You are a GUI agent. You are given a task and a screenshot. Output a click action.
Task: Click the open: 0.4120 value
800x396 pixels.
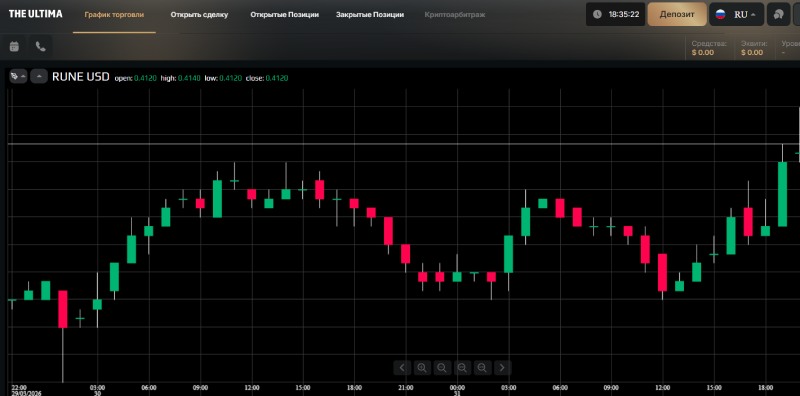135,78
